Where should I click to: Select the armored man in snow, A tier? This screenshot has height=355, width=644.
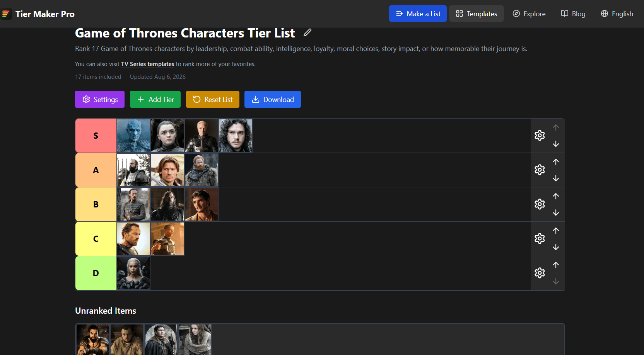coord(133,170)
